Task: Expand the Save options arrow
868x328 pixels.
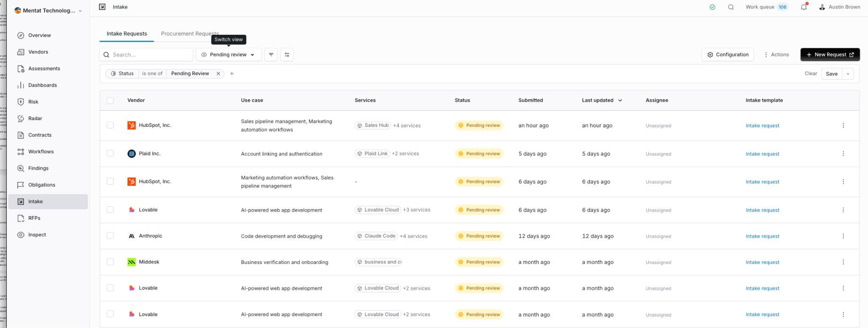Action: click(848, 74)
